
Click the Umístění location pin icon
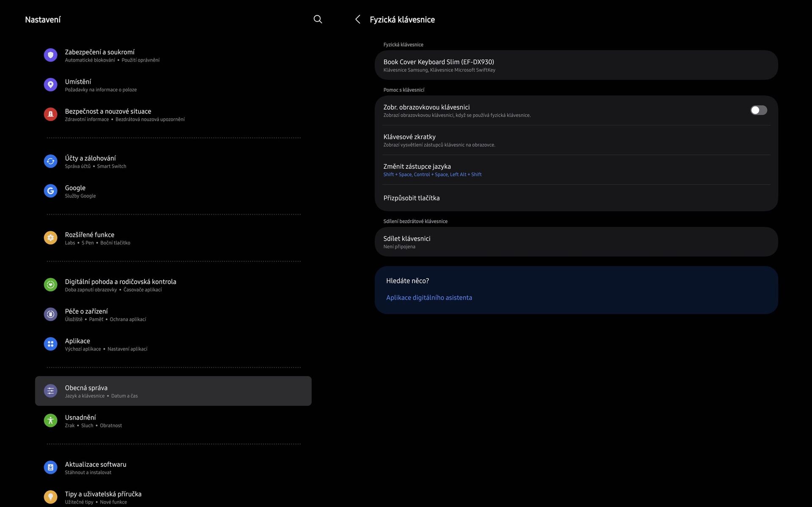point(50,85)
